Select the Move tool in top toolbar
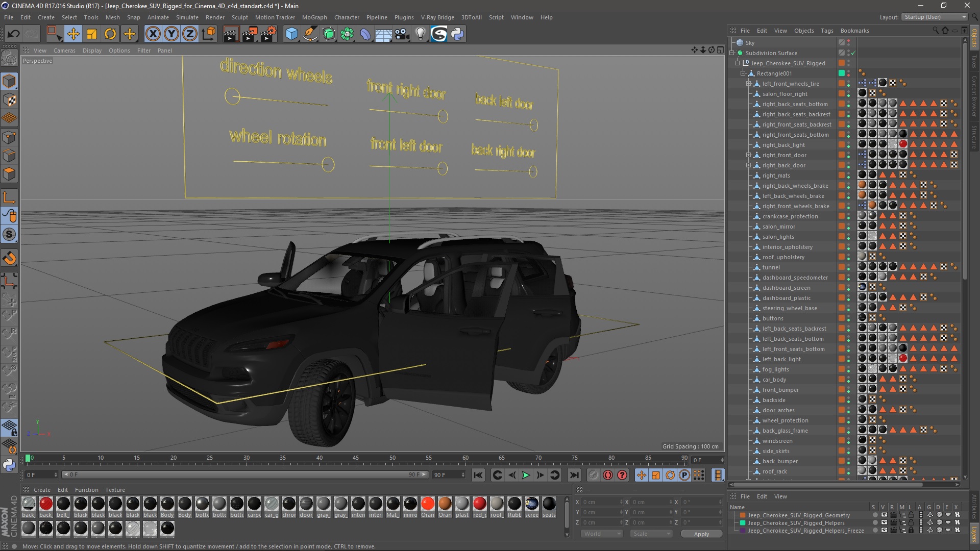This screenshot has width=980, height=551. pos(73,34)
